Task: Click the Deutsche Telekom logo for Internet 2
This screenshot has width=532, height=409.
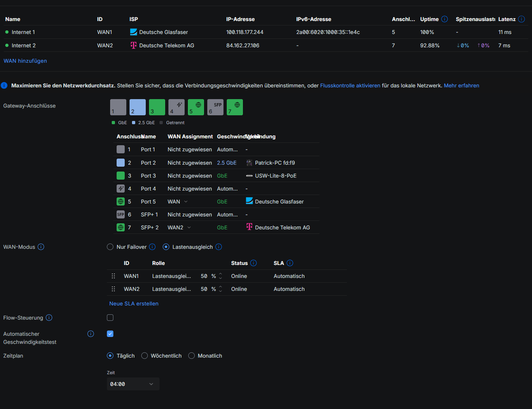Action: tap(133, 45)
